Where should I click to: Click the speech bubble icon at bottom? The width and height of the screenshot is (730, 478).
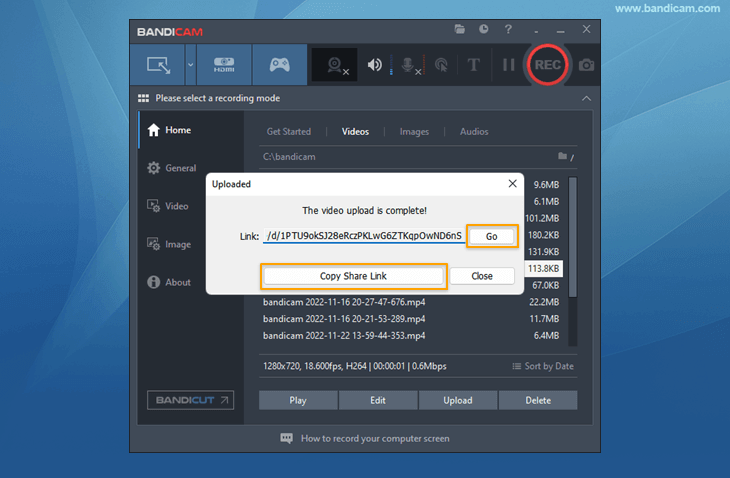point(287,438)
